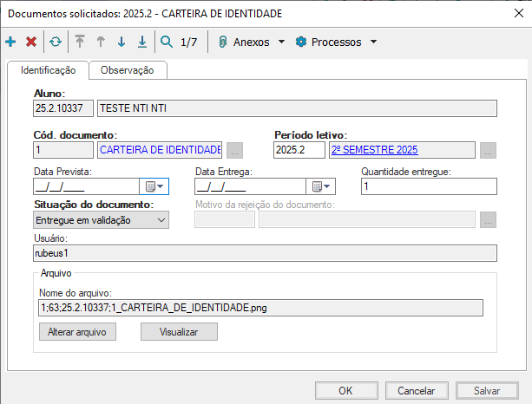Jump to last record arrow icon
The image size is (532, 404).
(x=141, y=42)
